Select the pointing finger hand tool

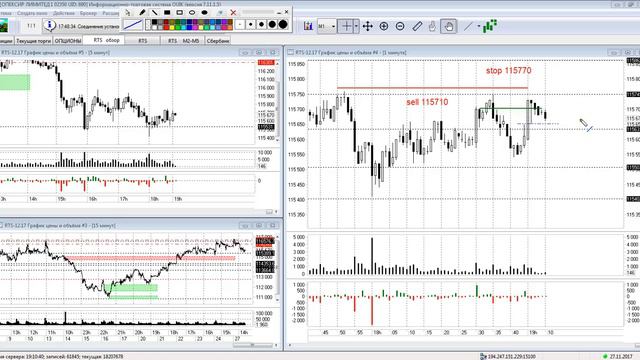pyautogui.click(x=432, y=27)
